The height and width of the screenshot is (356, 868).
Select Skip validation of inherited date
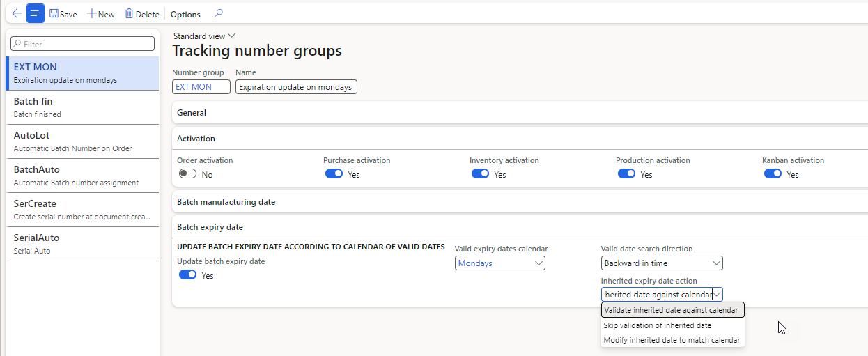pyautogui.click(x=657, y=325)
